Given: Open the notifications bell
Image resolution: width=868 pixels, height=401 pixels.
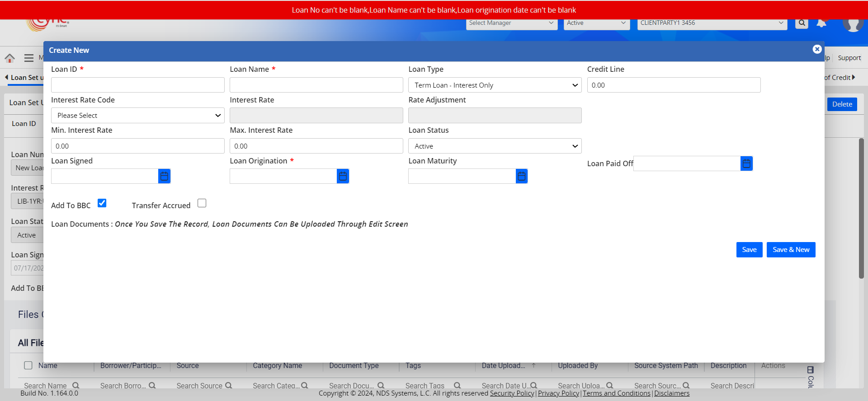Looking at the screenshot, I should pyautogui.click(x=821, y=23).
